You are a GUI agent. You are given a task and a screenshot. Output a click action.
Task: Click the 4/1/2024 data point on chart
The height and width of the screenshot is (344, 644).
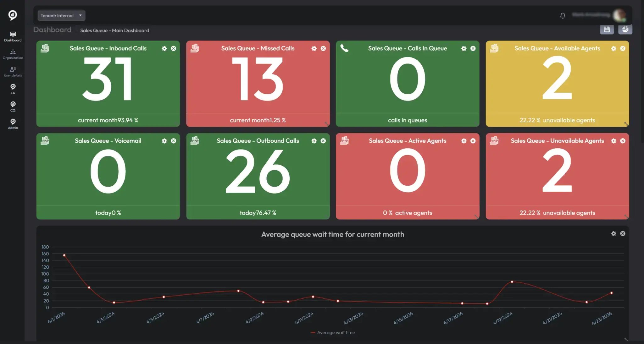click(x=64, y=255)
